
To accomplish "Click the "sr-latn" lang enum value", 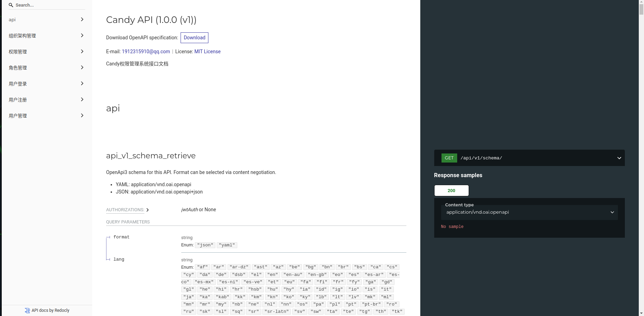I will (x=277, y=311).
